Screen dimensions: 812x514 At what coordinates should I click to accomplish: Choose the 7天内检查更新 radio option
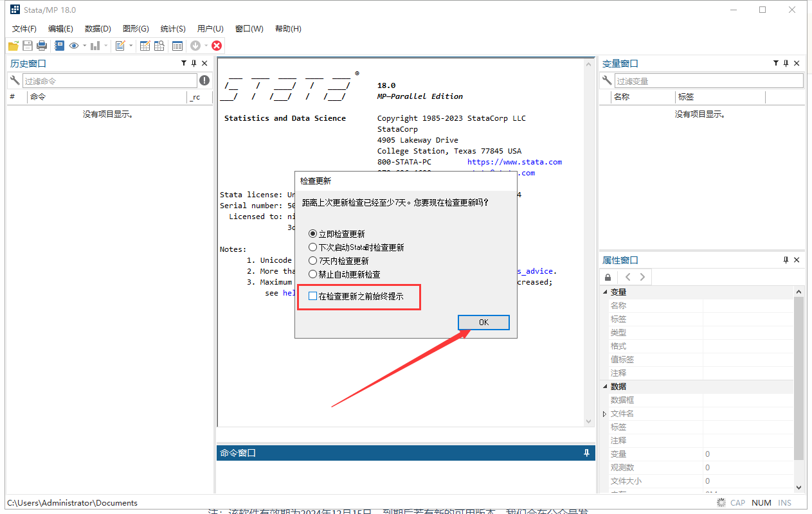pyautogui.click(x=313, y=260)
